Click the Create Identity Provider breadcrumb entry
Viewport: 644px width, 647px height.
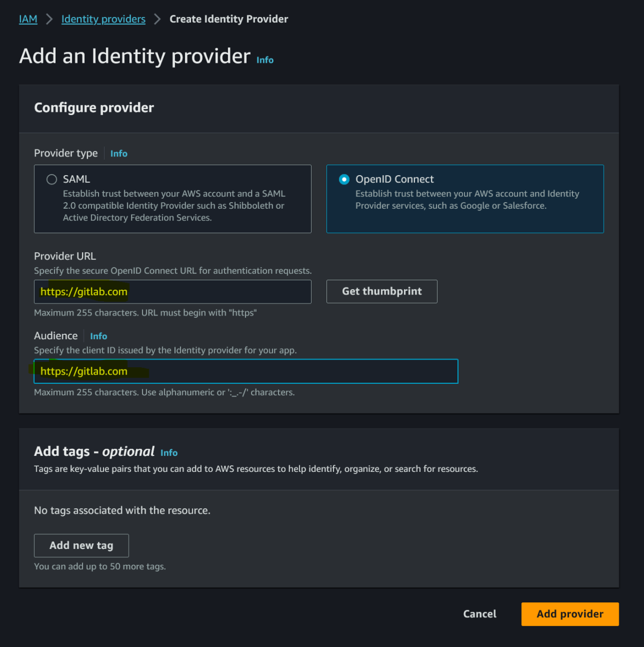pos(228,18)
